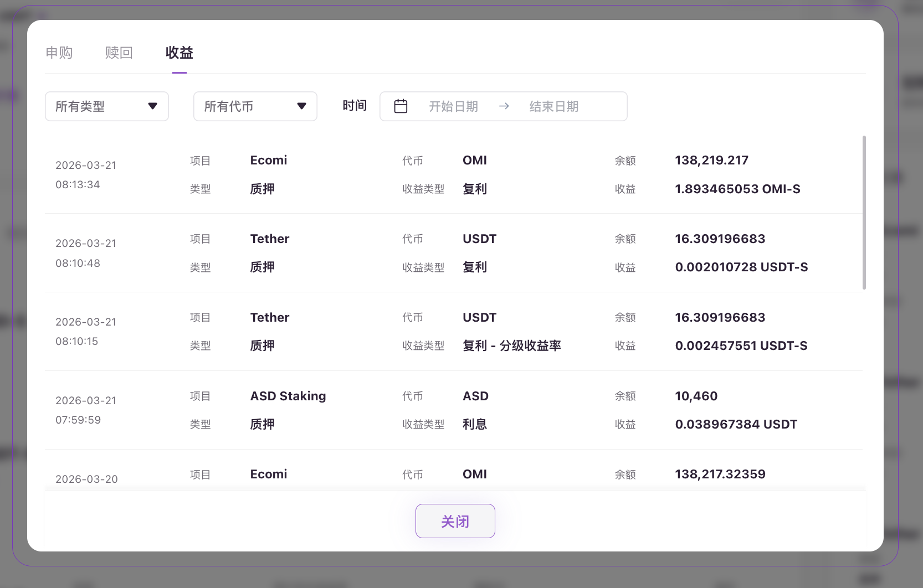Click the calendar icon in date picker
Viewport: 923px width, 588px height.
click(401, 106)
